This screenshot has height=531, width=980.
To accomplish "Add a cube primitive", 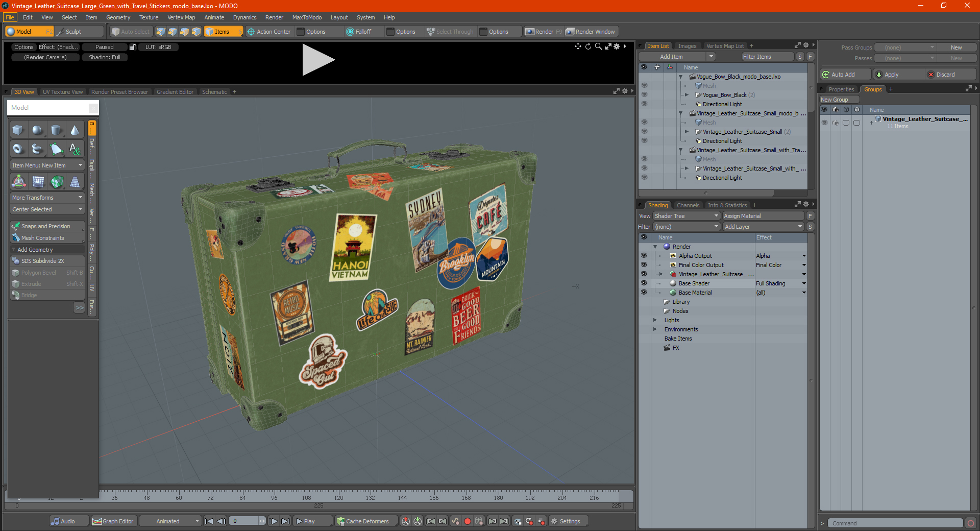I will 18,130.
